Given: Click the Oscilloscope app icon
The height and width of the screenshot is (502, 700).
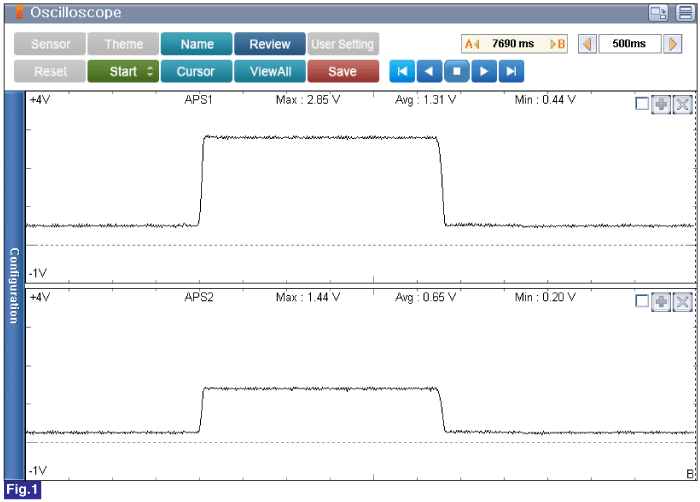Looking at the screenshot, I should tap(19, 12).
